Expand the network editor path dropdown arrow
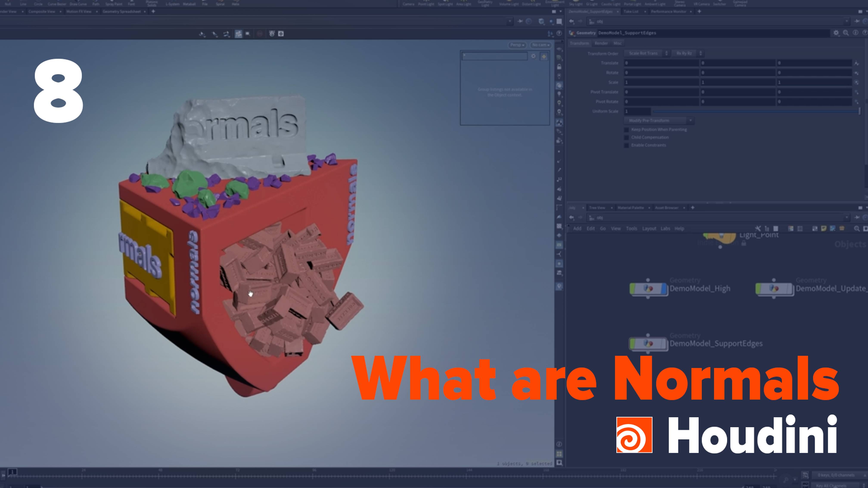Viewport: 868px width, 488px height. 847,218
